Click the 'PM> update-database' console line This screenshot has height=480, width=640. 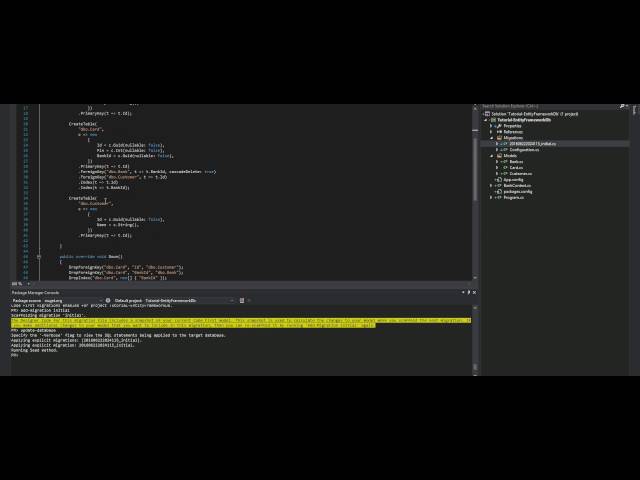pyautogui.click(x=33, y=330)
